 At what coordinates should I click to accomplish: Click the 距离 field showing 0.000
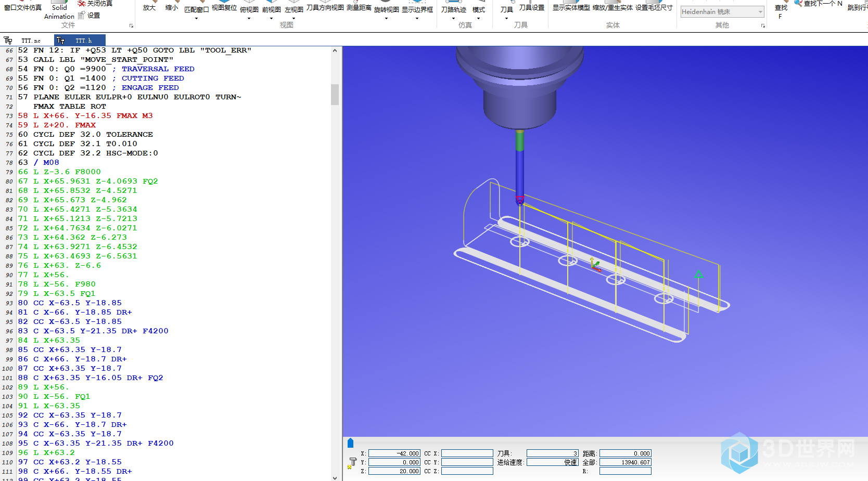click(626, 453)
